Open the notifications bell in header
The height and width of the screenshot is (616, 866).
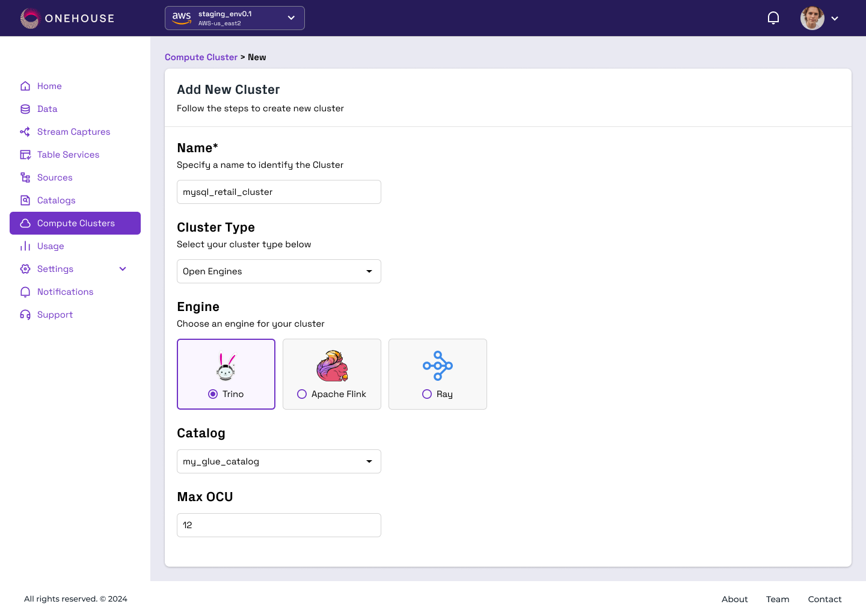(x=773, y=18)
